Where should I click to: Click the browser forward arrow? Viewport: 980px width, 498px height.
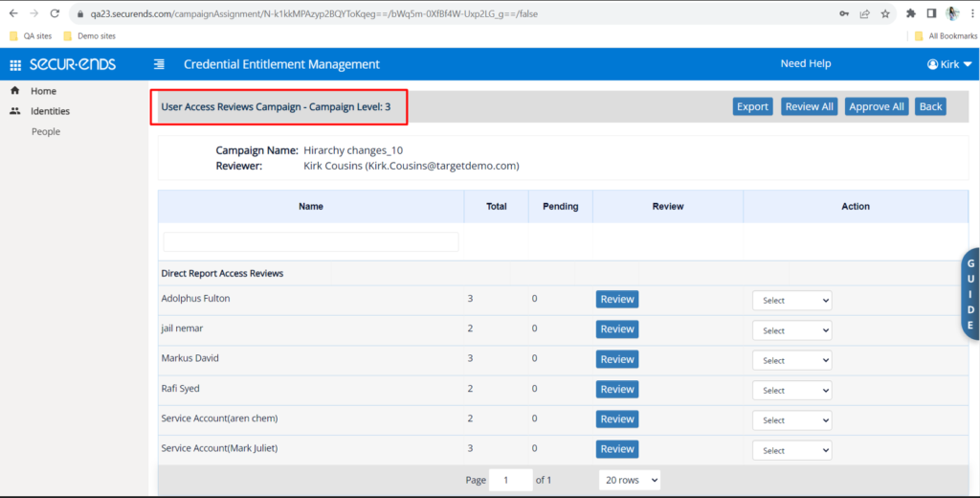tap(33, 13)
